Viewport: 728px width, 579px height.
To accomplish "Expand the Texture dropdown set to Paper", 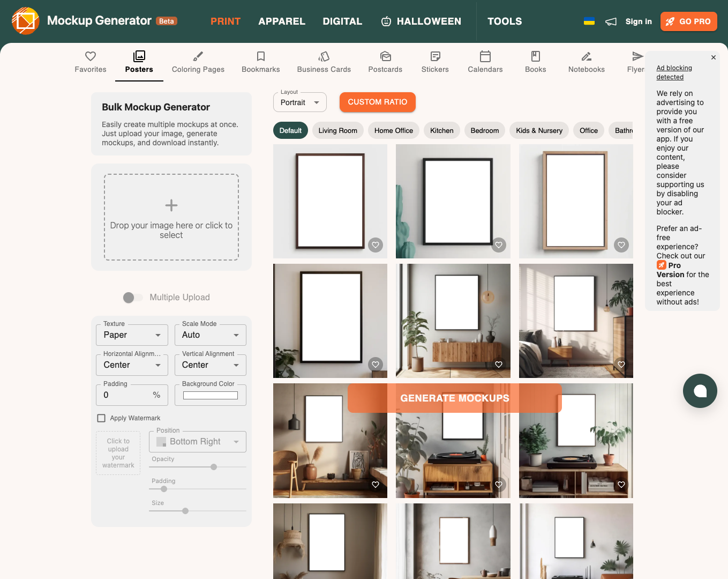I will 132,335.
